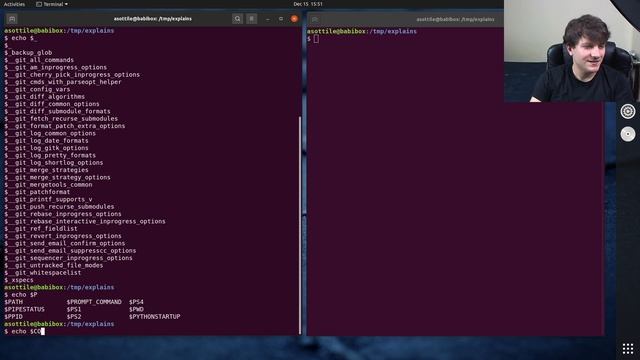
Task: Click the line "$__git_config_vars"
Action: (x=37, y=89)
